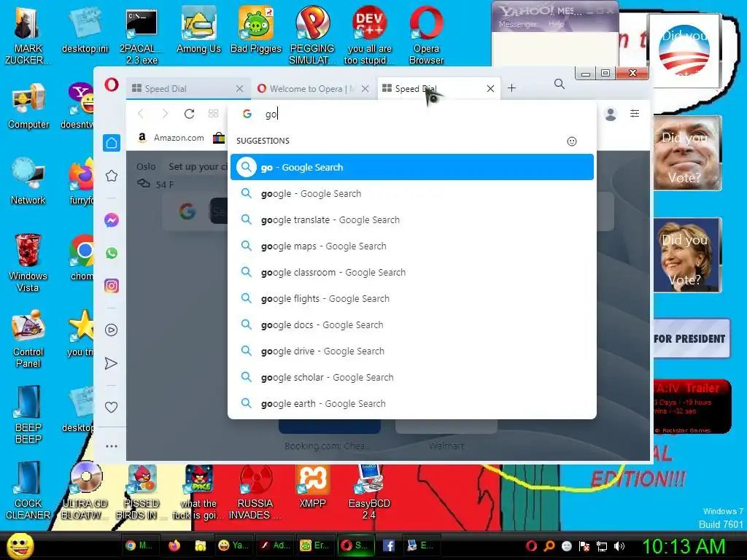This screenshot has width=747, height=560.
Task: Open Help menu in Yahoo Messenger window
Action: (556, 24)
